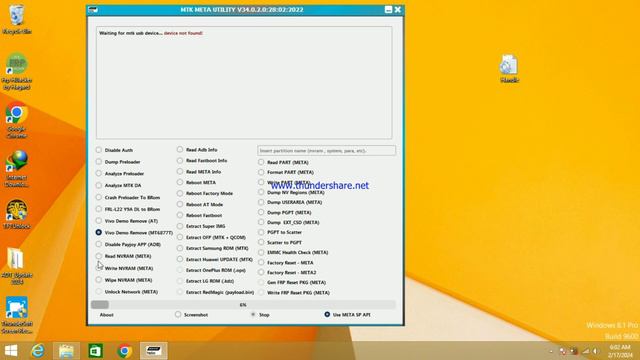Select Unlock Network (META) option

tap(127, 292)
